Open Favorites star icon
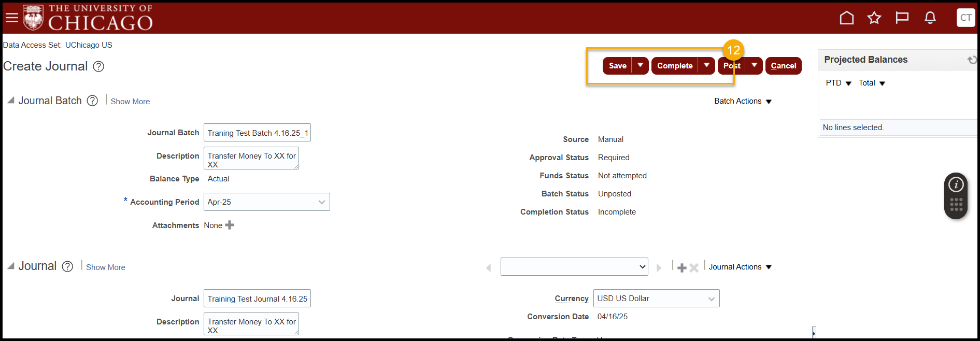980x341 pixels. pyautogui.click(x=874, y=18)
